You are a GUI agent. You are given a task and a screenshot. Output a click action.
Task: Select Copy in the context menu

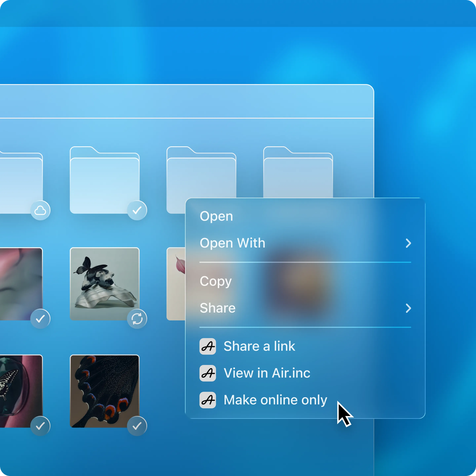pos(216,281)
